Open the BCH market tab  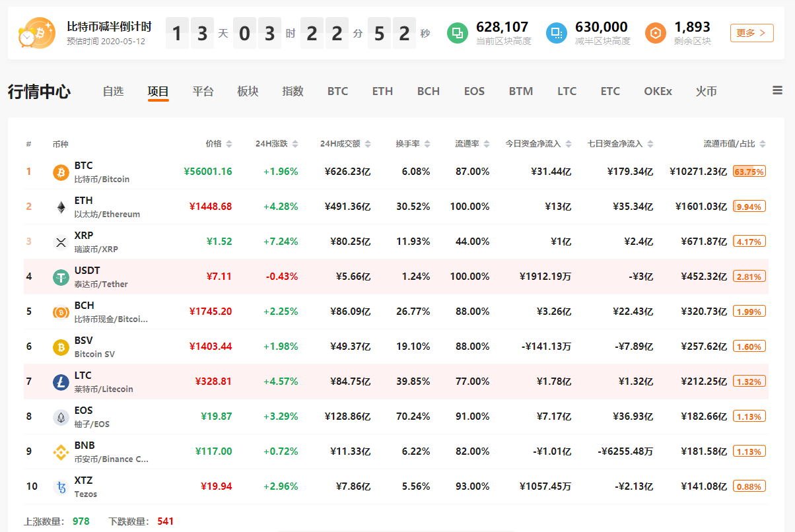click(429, 91)
